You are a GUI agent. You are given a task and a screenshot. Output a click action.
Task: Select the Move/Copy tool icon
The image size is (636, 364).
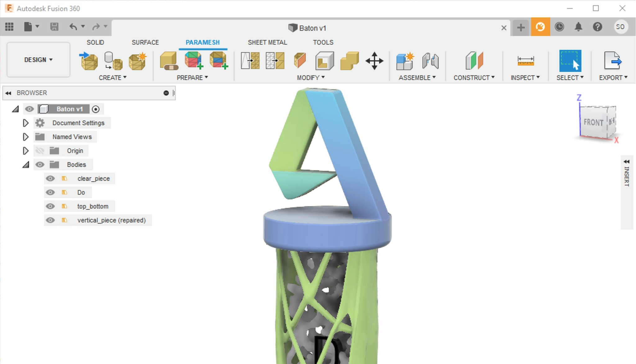(374, 61)
